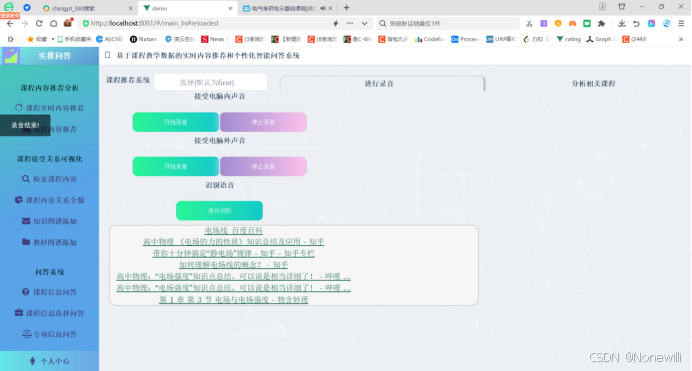The width and height of the screenshot is (692, 371).
Task: Click the 实推问答 logo icon
Action: coord(11,56)
